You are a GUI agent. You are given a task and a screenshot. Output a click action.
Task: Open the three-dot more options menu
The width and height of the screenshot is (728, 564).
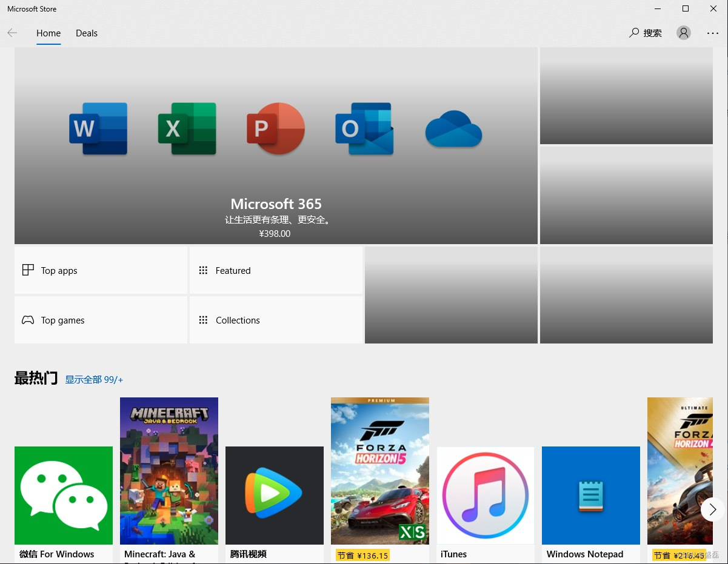click(713, 33)
